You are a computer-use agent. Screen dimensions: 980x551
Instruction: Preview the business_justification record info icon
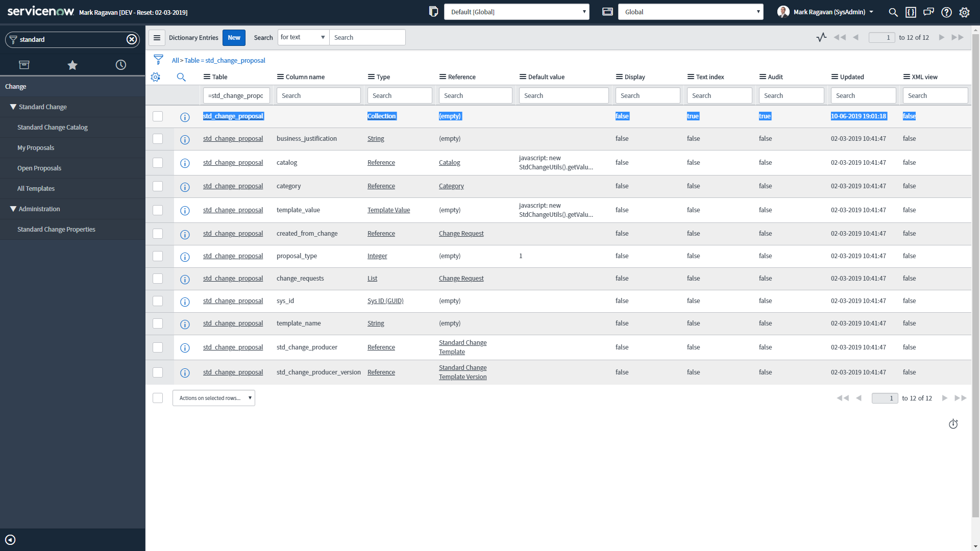click(185, 139)
